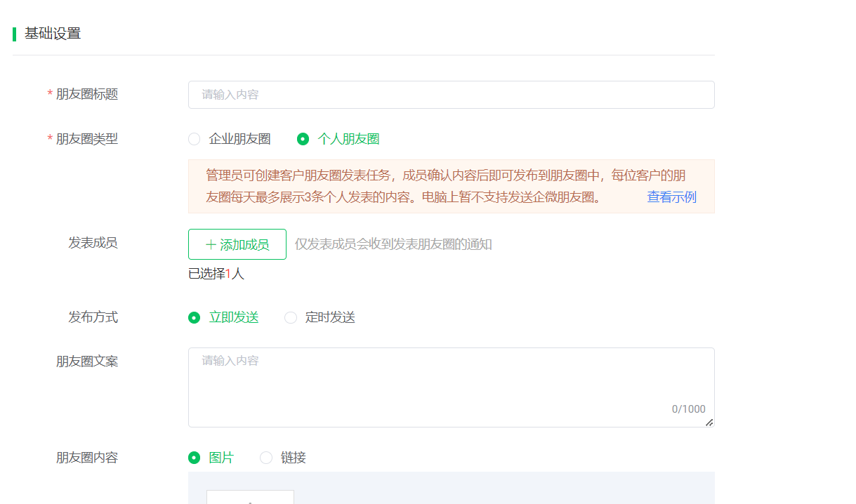The height and width of the screenshot is (504, 856).
Task: Select 企业朋友圈 radio option
Action: 230,139
